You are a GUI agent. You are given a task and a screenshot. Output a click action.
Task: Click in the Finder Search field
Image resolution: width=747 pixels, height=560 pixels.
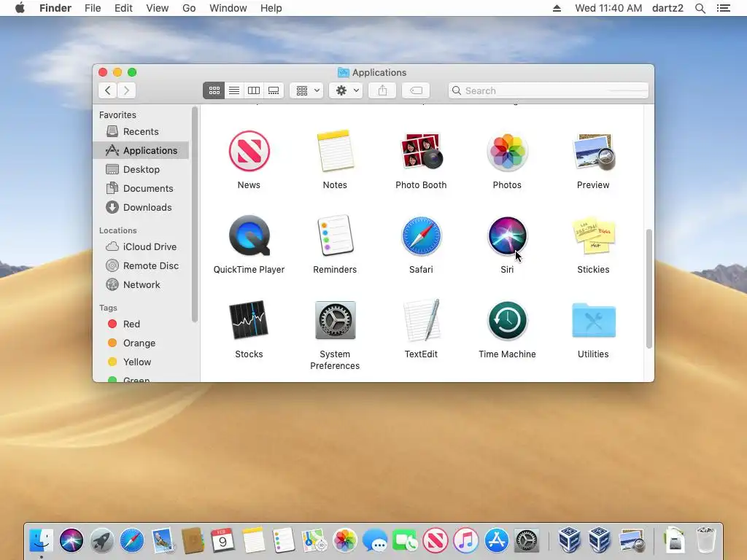point(549,90)
